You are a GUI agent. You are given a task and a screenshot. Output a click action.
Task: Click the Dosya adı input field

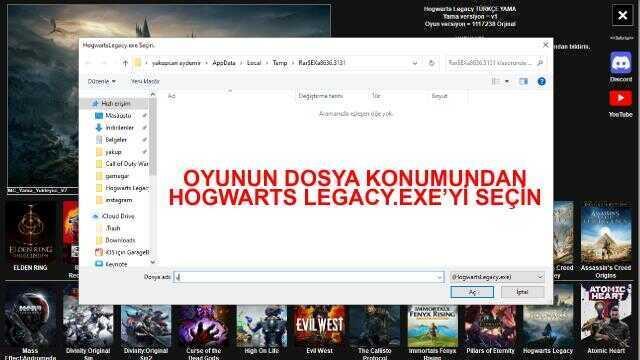point(309,277)
